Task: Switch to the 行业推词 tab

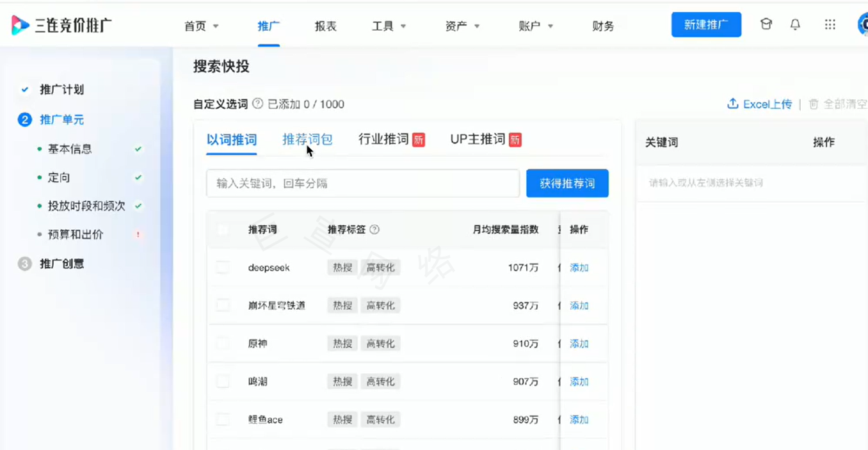Action: [383, 140]
